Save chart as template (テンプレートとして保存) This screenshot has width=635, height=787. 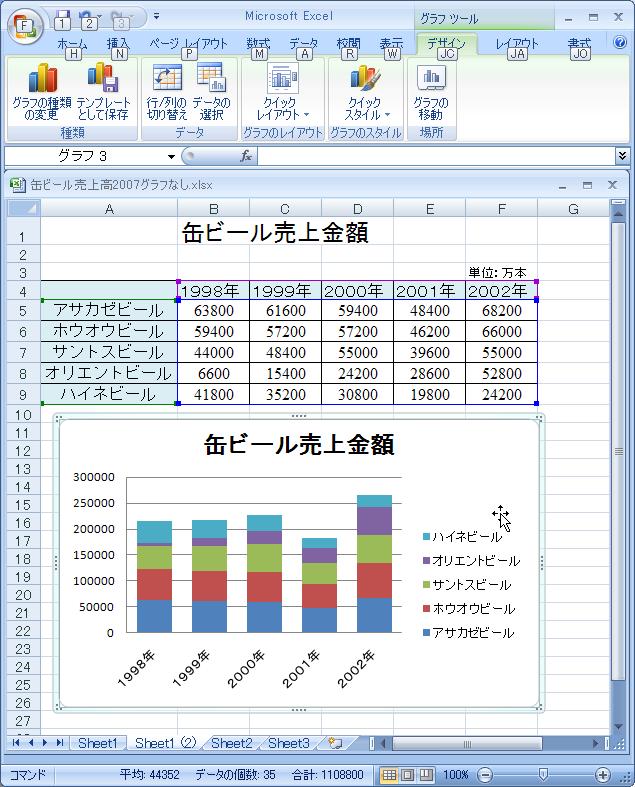pyautogui.click(x=103, y=92)
